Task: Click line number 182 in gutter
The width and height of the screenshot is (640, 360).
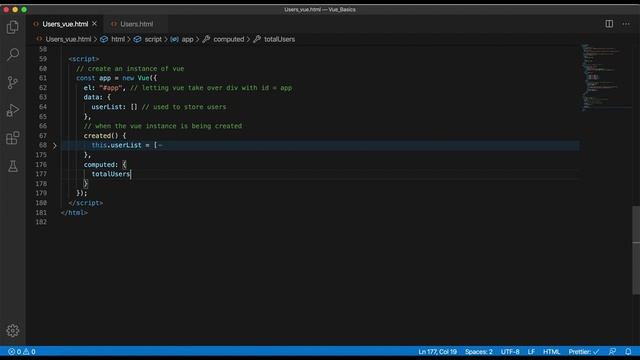Action: pos(41,222)
